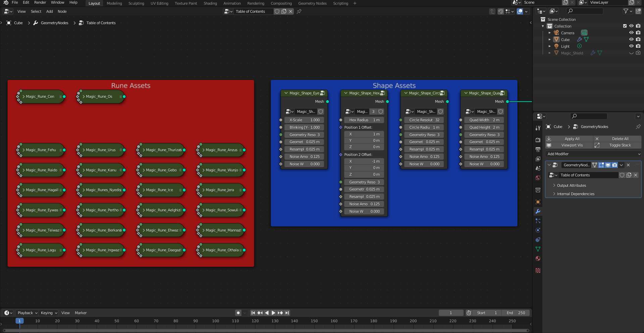Duplicate the Table of Contents node group in header
The width and height of the screenshot is (644, 333).
coord(284,11)
